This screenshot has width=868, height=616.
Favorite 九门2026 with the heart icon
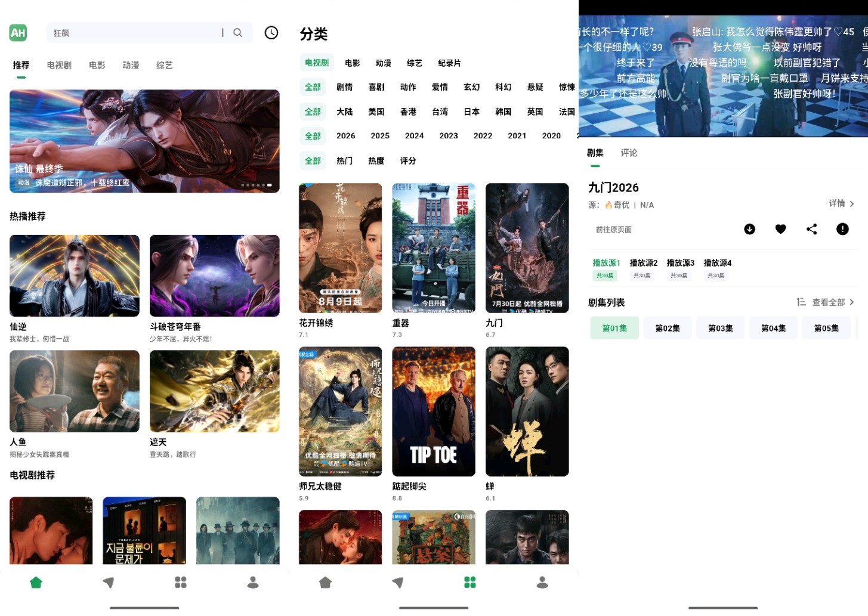(x=781, y=229)
